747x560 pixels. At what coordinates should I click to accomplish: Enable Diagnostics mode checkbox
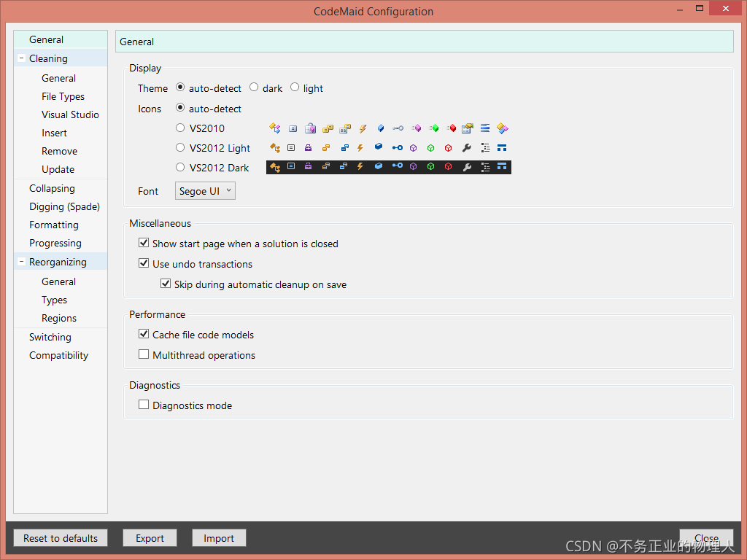(x=144, y=405)
